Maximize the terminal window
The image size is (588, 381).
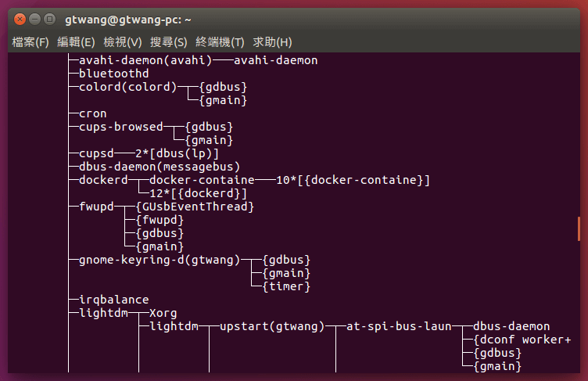tap(50, 17)
